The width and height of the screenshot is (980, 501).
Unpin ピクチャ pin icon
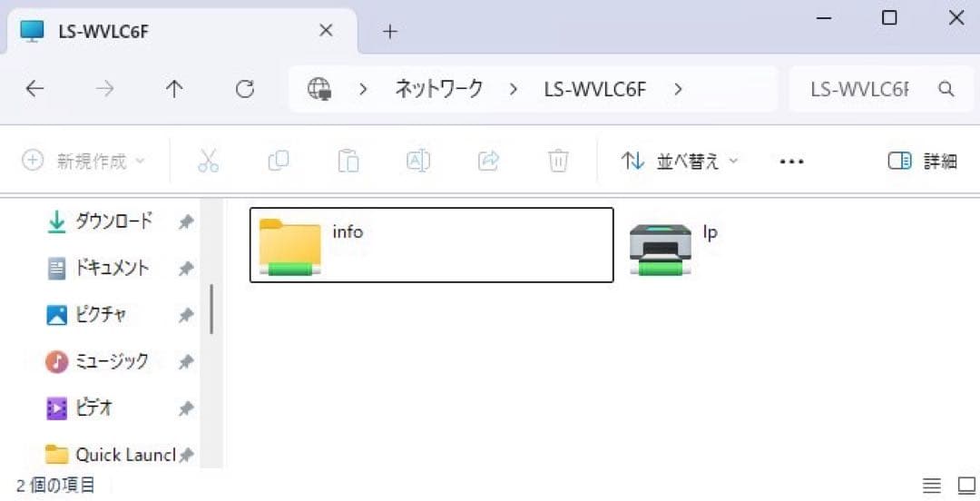point(186,315)
